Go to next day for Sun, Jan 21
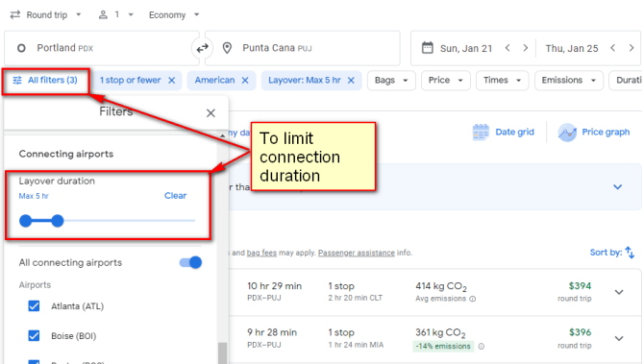 point(526,48)
